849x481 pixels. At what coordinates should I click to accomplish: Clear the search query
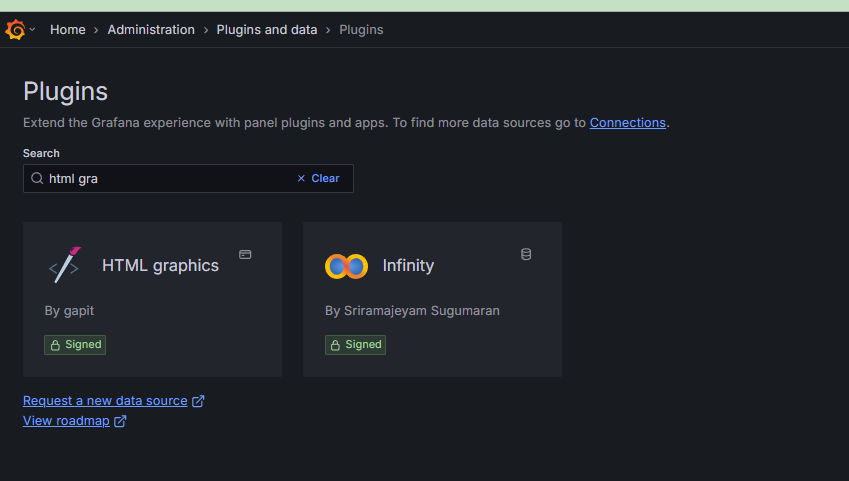click(318, 178)
